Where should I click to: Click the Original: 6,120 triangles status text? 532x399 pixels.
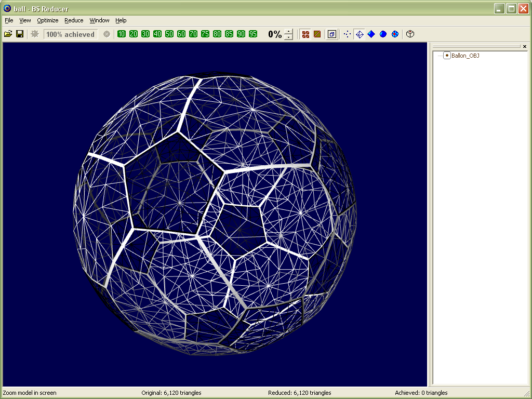(171, 393)
